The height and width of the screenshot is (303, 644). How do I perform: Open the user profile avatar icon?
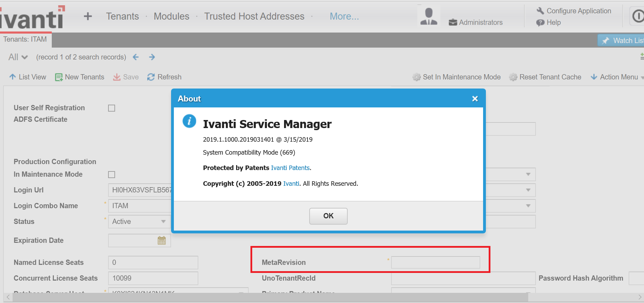click(429, 17)
